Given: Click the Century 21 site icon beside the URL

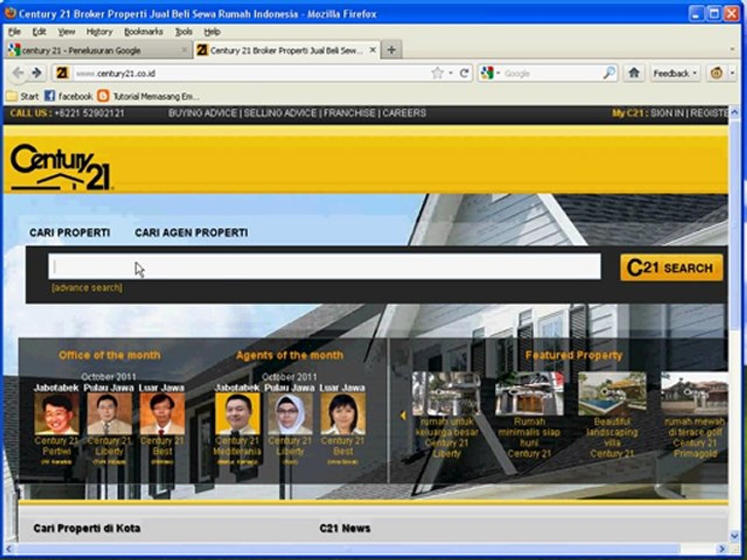Looking at the screenshot, I should [62, 73].
